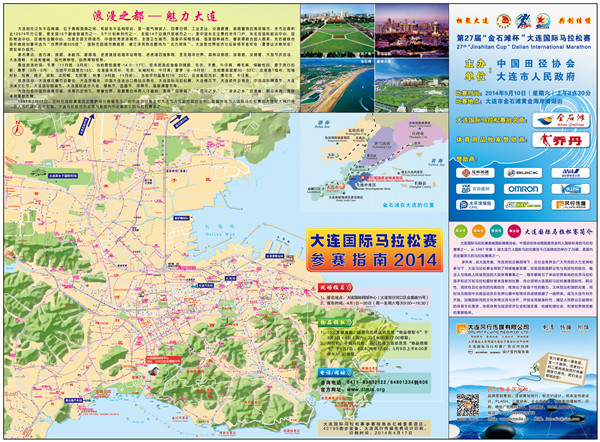Image resolution: width=600 pixels, height=442 pixels.
Task: Click the slogan 相聚大连
Action: point(472,21)
